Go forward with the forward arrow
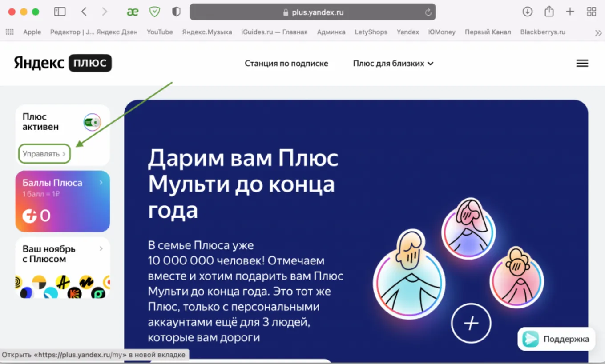605x364 pixels. (105, 12)
